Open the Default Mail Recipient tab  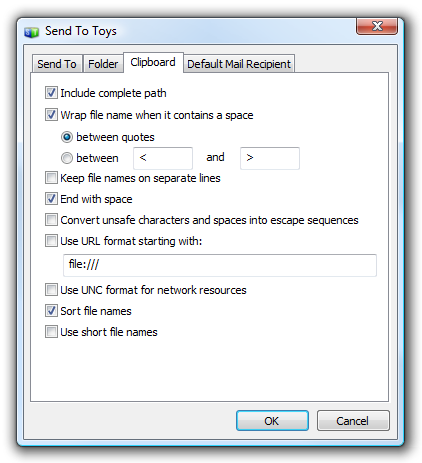pos(239,64)
